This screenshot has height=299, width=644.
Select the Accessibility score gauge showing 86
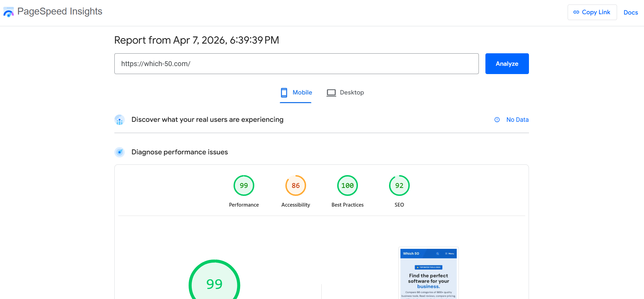[x=295, y=185]
